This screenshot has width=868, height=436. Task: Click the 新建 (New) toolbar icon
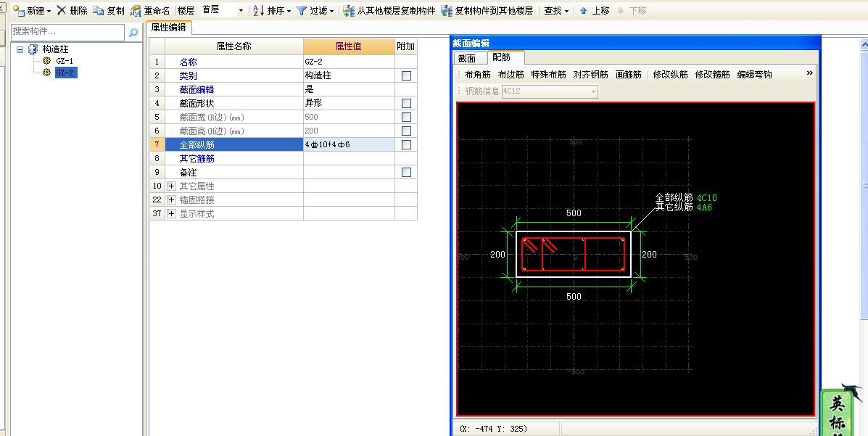pos(18,11)
